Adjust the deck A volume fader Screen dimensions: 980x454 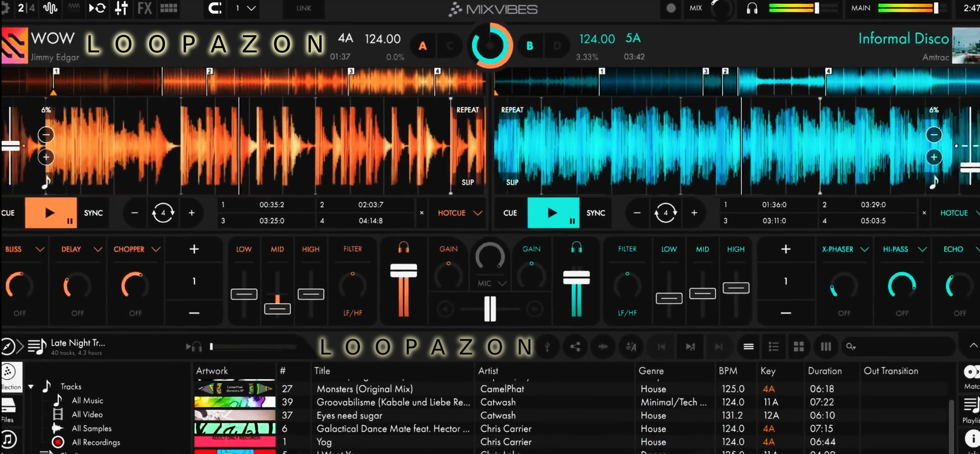coord(403,270)
